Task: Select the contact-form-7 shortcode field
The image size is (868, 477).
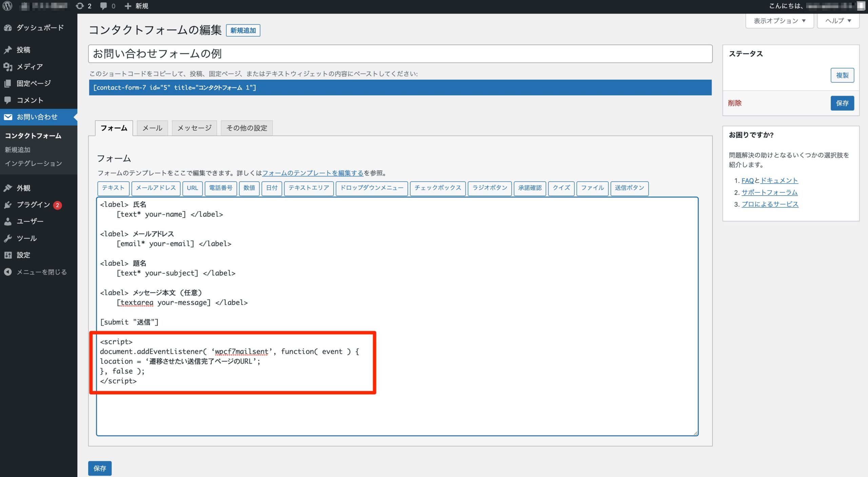Action: click(x=400, y=88)
